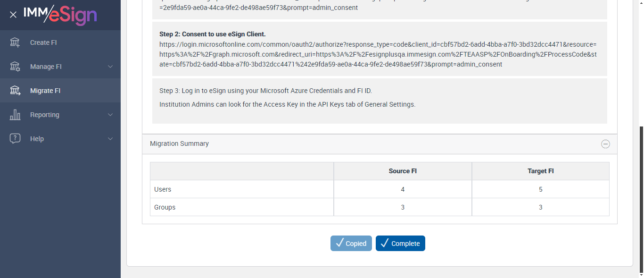Click the Migration Summary header bar
The width and height of the screenshot is (644, 278).
click(x=368, y=144)
